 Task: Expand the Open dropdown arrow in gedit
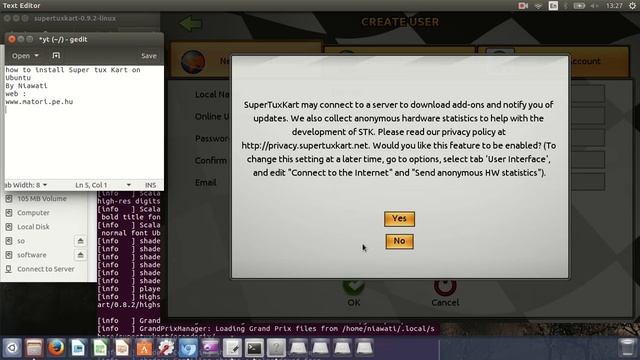pyautogui.click(x=36, y=56)
